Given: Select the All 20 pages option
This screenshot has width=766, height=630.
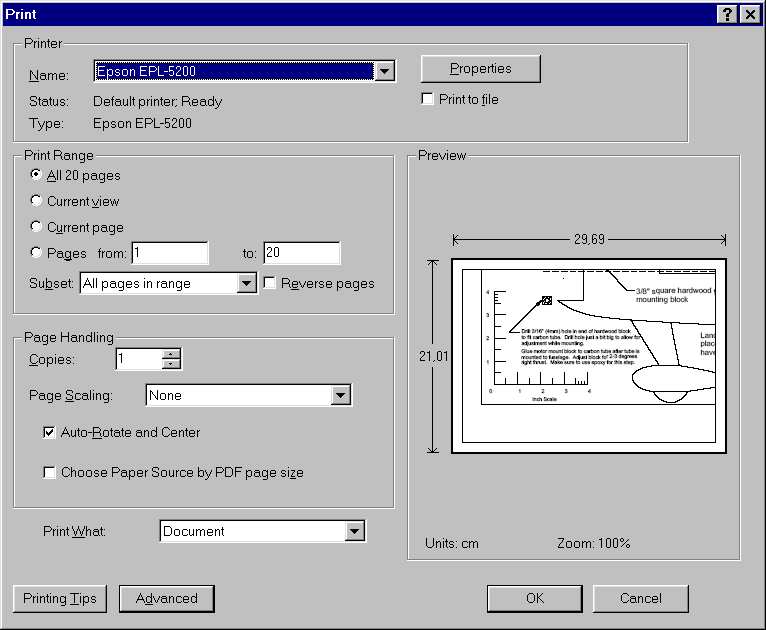Looking at the screenshot, I should tap(37, 175).
